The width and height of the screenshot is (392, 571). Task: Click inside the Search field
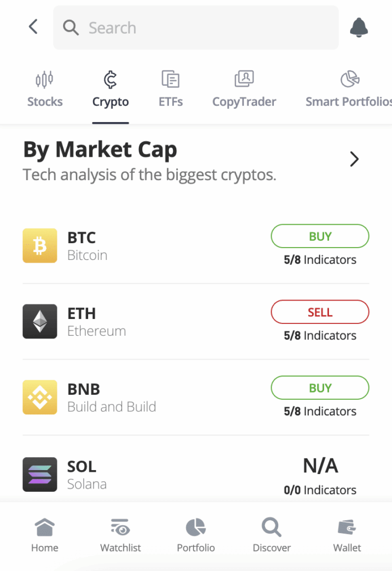tap(195, 27)
